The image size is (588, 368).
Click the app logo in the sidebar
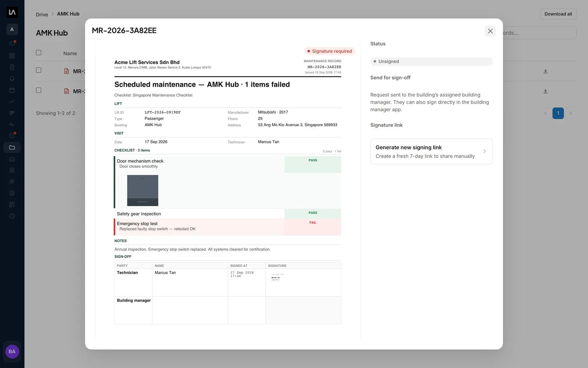12,13
